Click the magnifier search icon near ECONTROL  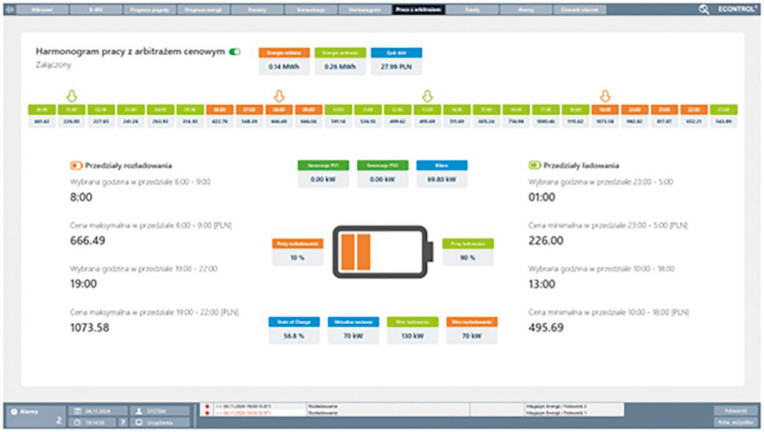tap(704, 9)
